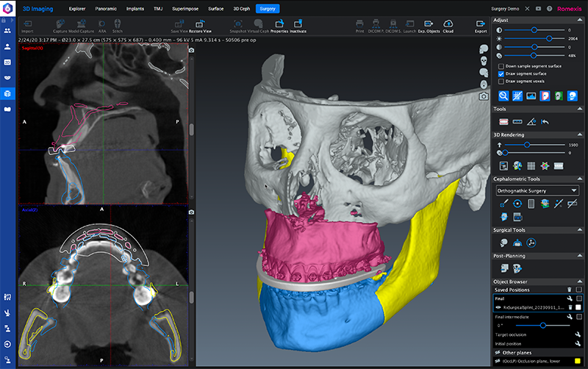Click the axes-in-circle icon in Surgical Tools
Viewport: 588px width, 369px height.
(x=531, y=243)
